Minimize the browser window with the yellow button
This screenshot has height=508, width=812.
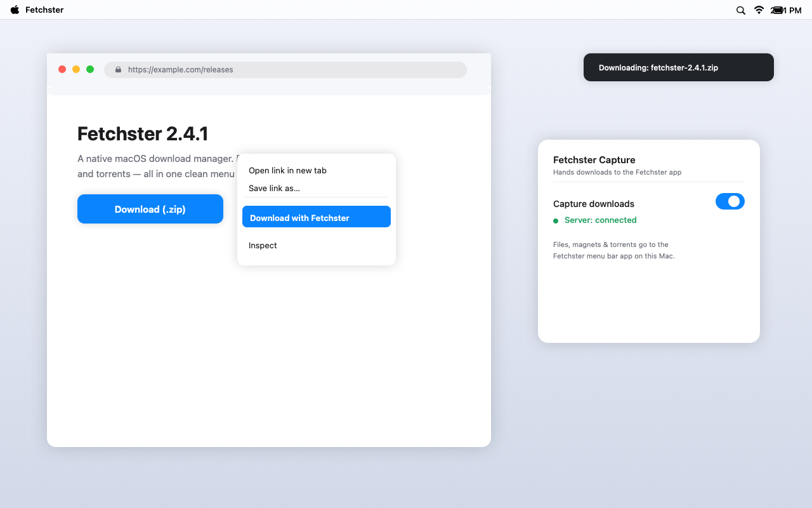pyautogui.click(x=76, y=69)
